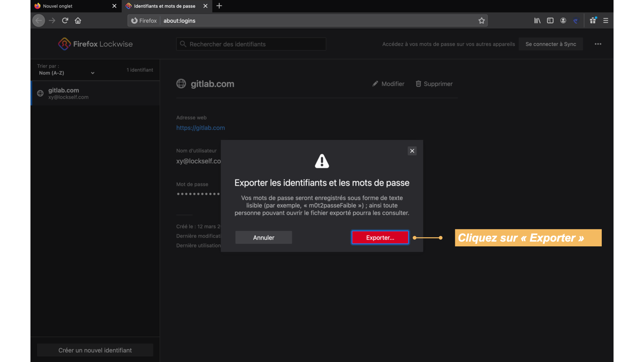Click the blue shield extension icon

tap(576, 20)
